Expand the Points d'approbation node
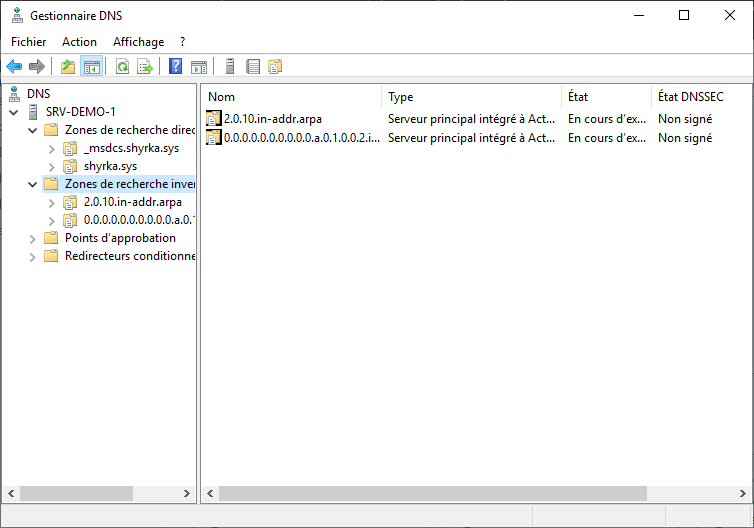This screenshot has height=528, width=754. click(x=32, y=239)
